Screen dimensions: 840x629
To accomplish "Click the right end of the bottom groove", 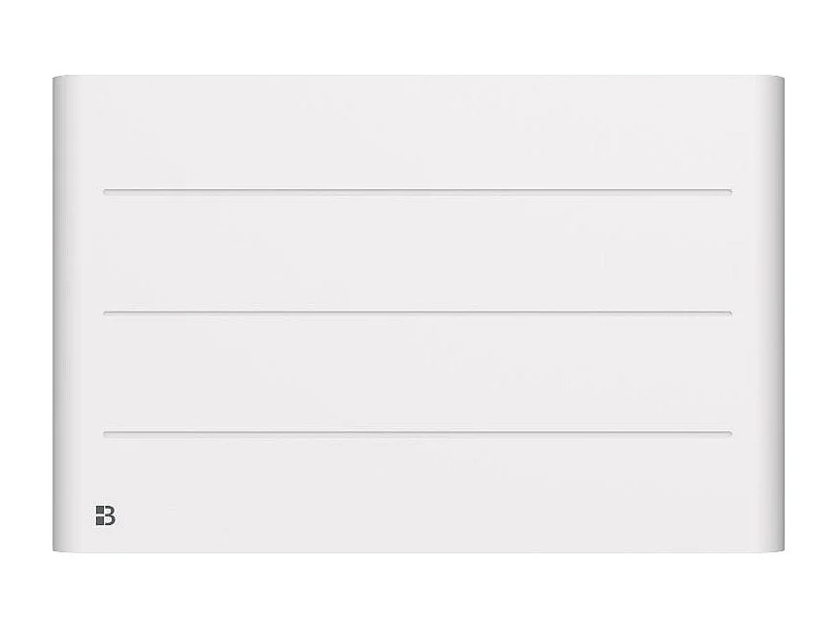I will (x=729, y=433).
